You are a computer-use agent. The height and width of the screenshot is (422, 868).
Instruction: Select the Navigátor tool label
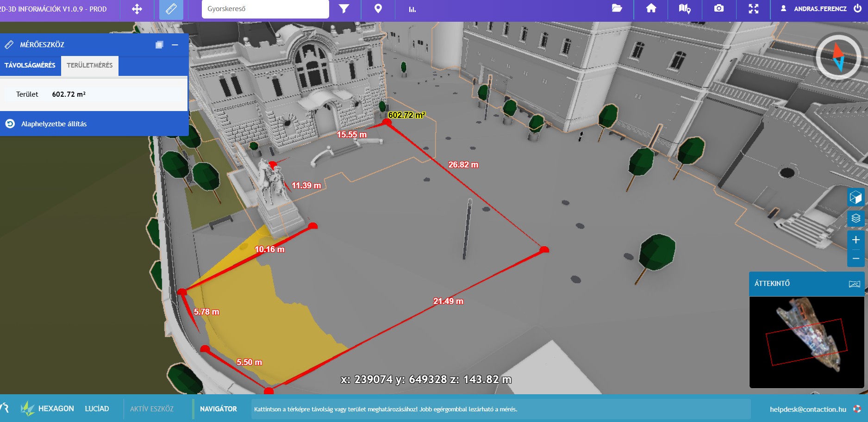219,409
